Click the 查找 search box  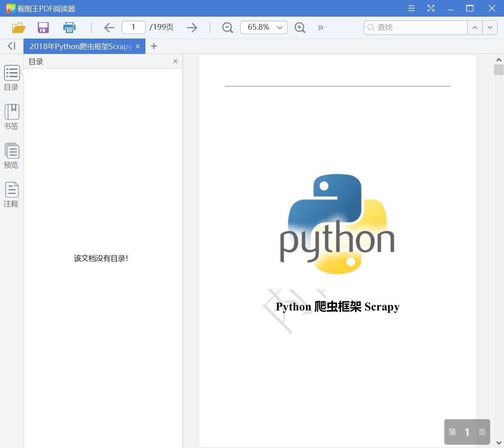pyautogui.click(x=415, y=27)
